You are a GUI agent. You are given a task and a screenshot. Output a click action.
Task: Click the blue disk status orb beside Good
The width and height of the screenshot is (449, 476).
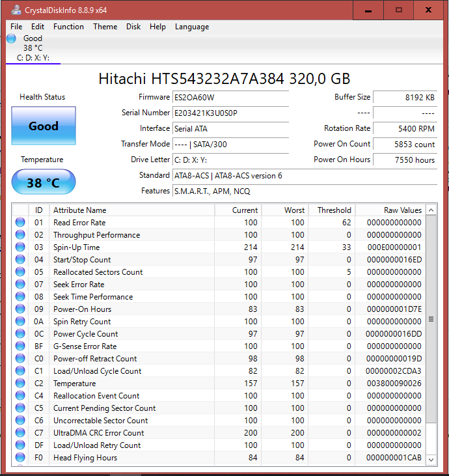pos(11,38)
